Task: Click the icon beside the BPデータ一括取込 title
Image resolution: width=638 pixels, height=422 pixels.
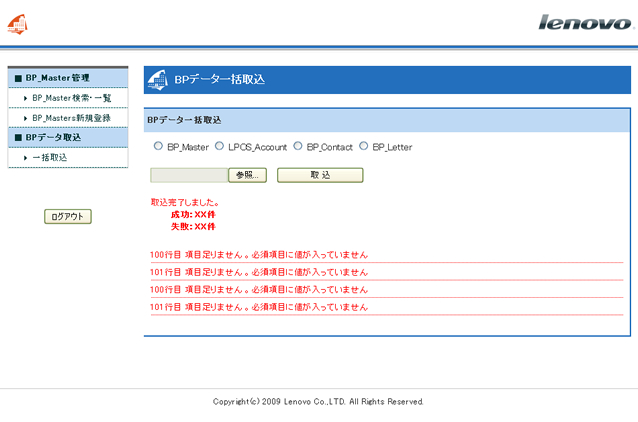Action: [x=159, y=80]
